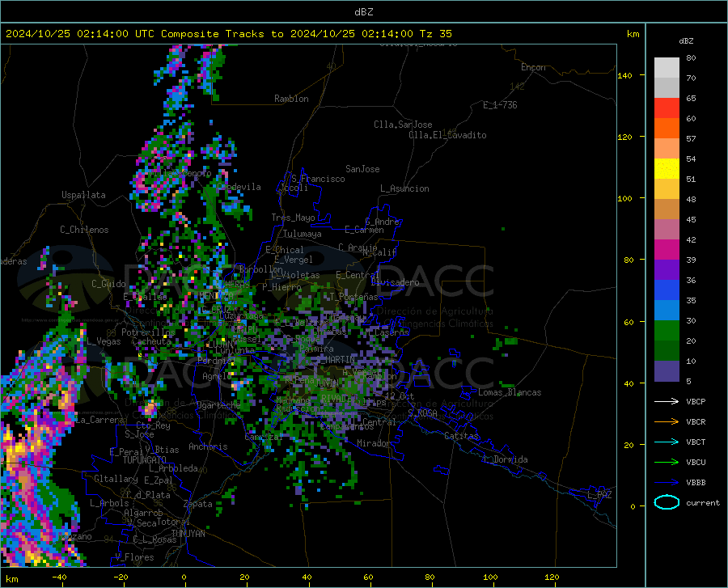Click the Uspallata place label
Screen dimensions: 728x588
(x=83, y=196)
